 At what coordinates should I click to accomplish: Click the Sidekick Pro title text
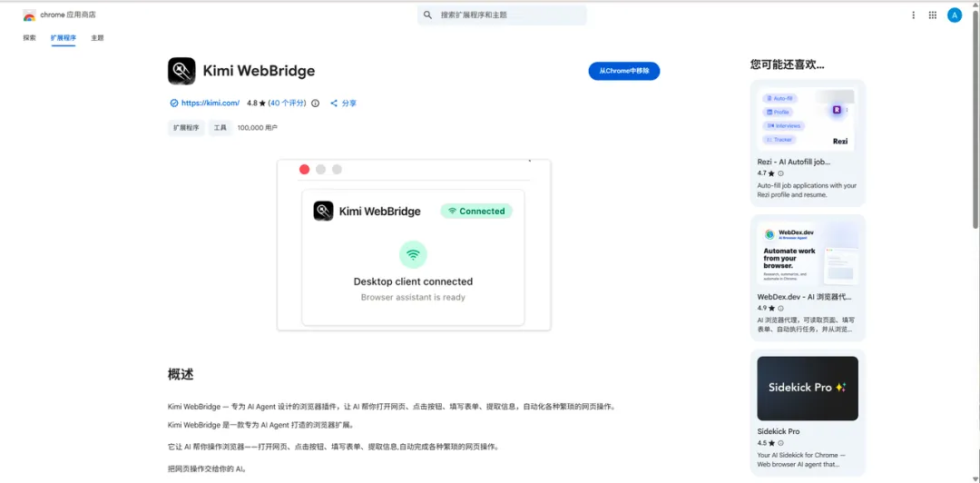pos(779,431)
